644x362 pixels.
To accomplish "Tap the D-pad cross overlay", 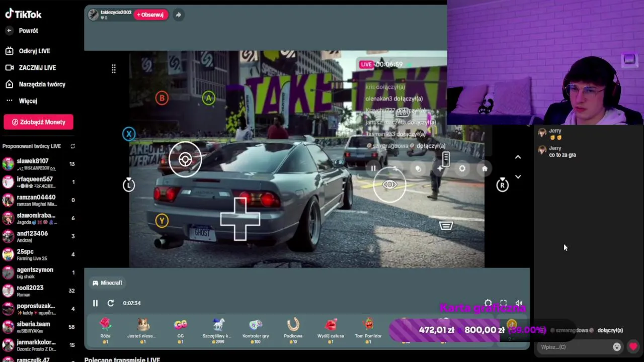I will (x=240, y=219).
